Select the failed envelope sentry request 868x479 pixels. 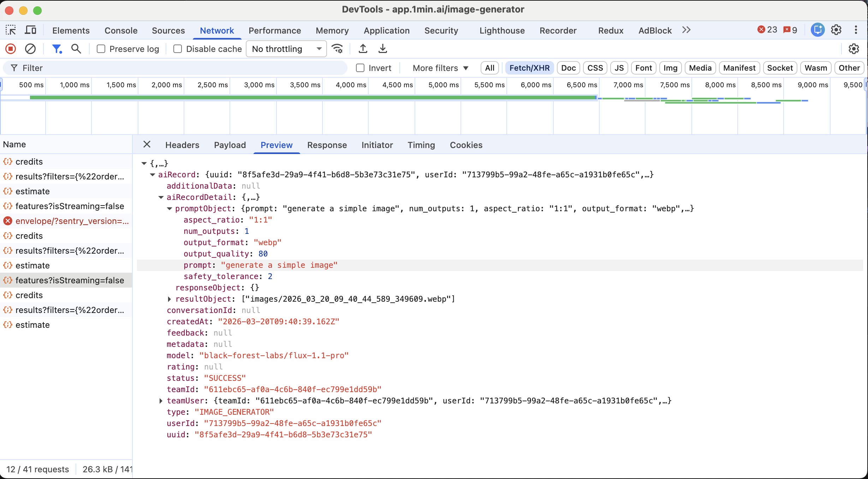[72, 221]
